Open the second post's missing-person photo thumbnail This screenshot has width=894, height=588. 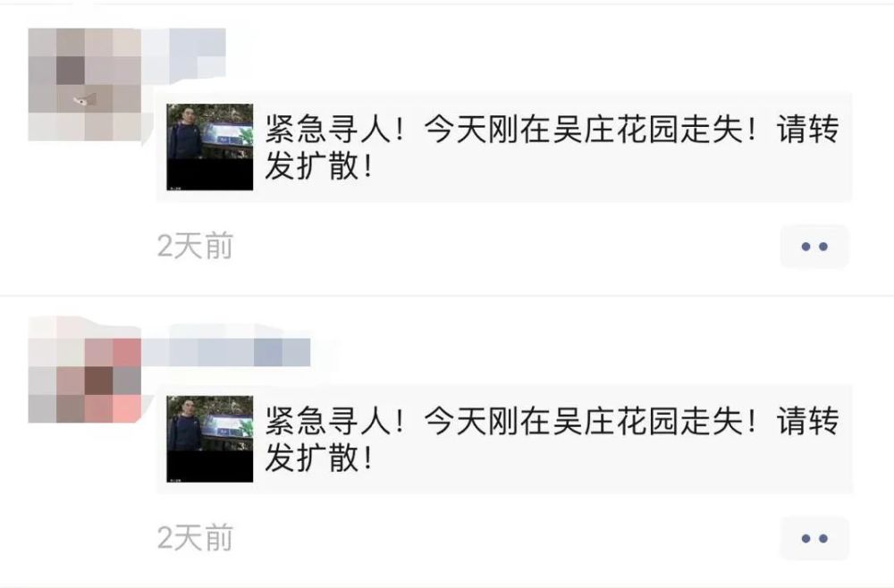click(x=210, y=439)
